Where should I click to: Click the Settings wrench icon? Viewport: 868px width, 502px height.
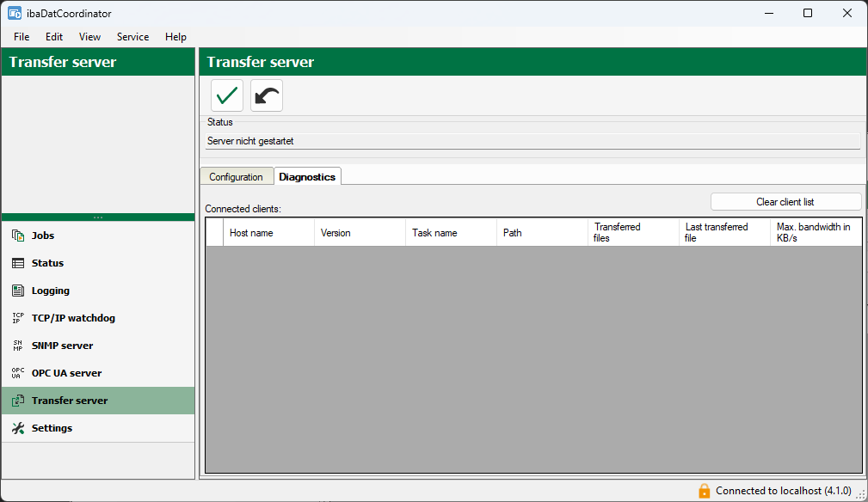[x=18, y=428]
